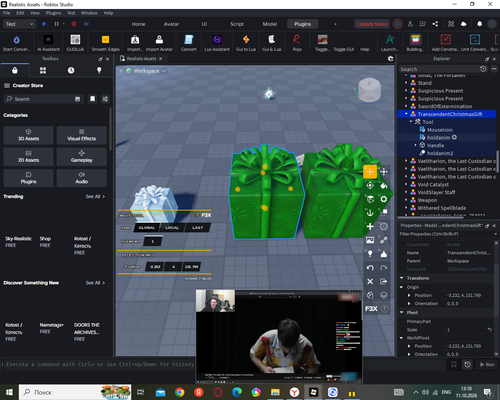500x400 pixels.
Task: Select the F3X Surface gear tool
Action: point(384,199)
